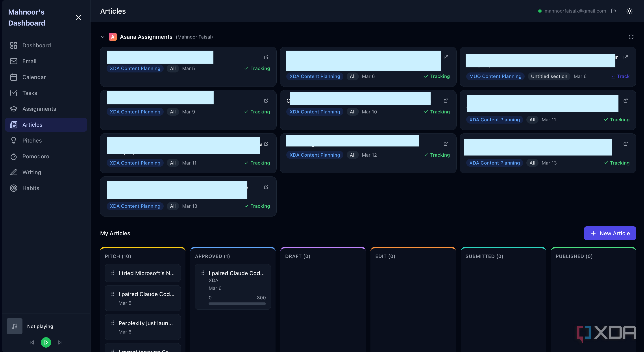Viewport: 644px width, 352px height.
Task: Go to Writing in the sidebar
Action: point(46,172)
